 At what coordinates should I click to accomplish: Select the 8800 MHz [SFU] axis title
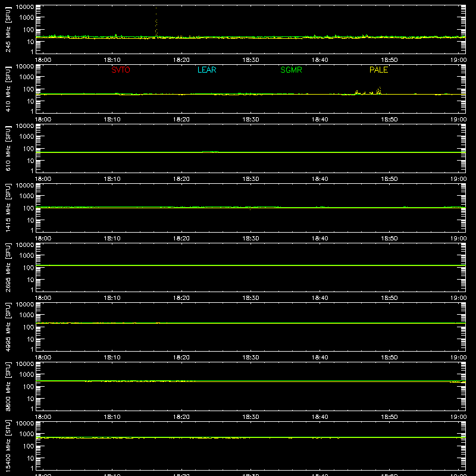tap(8, 386)
